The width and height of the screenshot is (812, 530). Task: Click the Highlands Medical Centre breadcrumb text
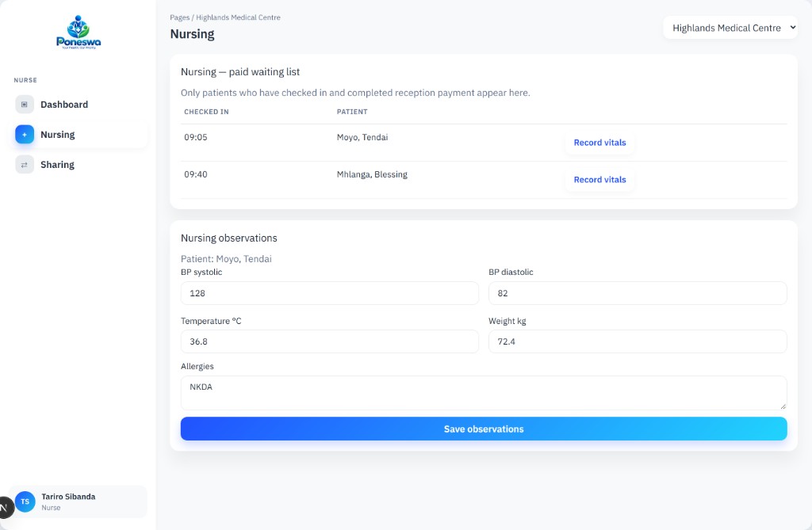pyautogui.click(x=238, y=17)
